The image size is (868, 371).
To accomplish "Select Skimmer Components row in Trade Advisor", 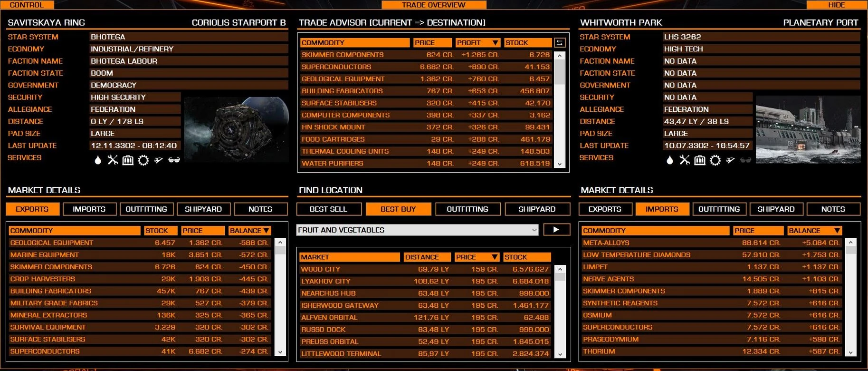I will (426, 55).
